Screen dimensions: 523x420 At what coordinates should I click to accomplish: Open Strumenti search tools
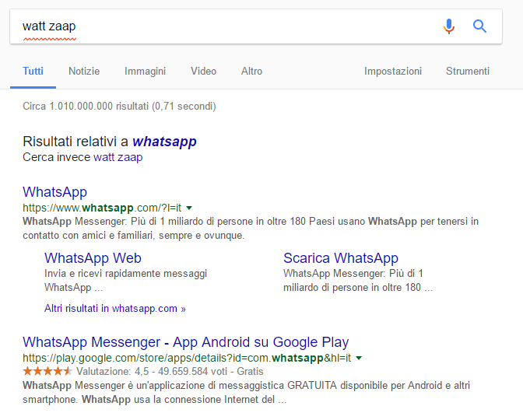(x=468, y=71)
